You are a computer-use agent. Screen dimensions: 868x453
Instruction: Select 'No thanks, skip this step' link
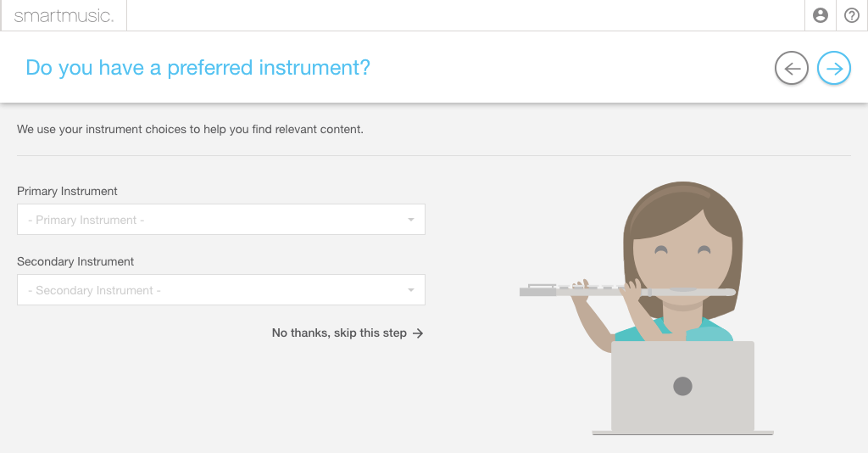click(x=348, y=333)
